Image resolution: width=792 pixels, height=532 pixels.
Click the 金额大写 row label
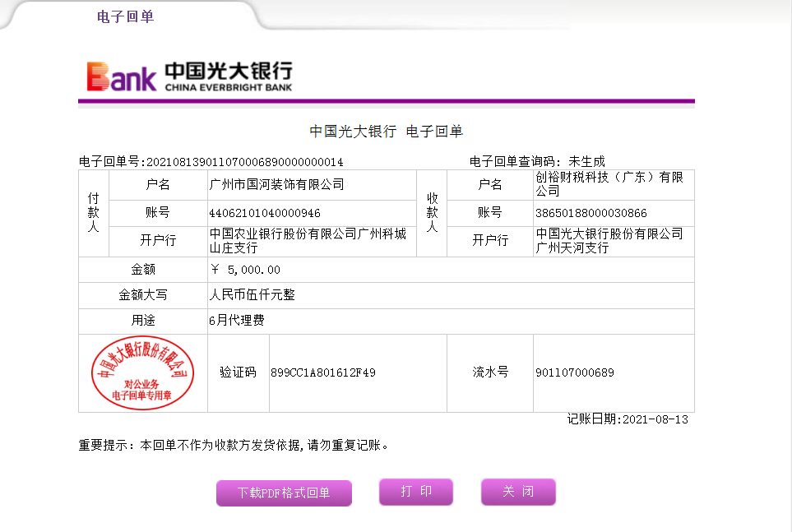click(143, 294)
